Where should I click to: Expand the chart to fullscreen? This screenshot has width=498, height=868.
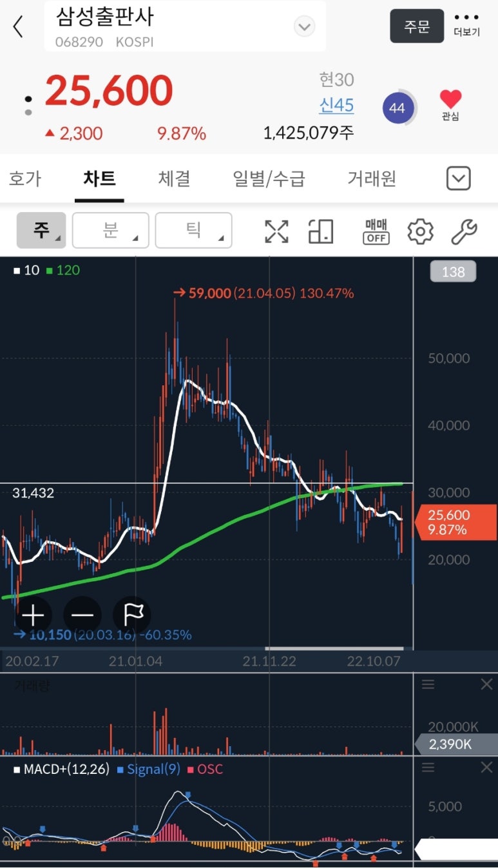coord(276,231)
